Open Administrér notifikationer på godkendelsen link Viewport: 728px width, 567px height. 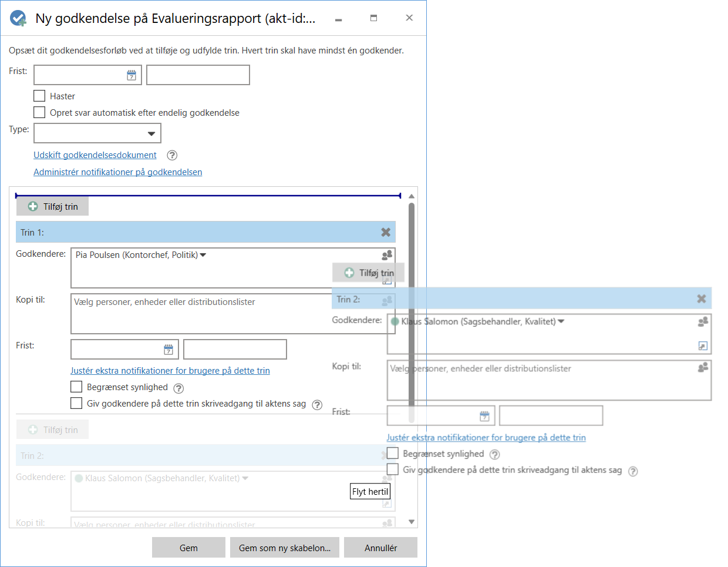coord(117,172)
